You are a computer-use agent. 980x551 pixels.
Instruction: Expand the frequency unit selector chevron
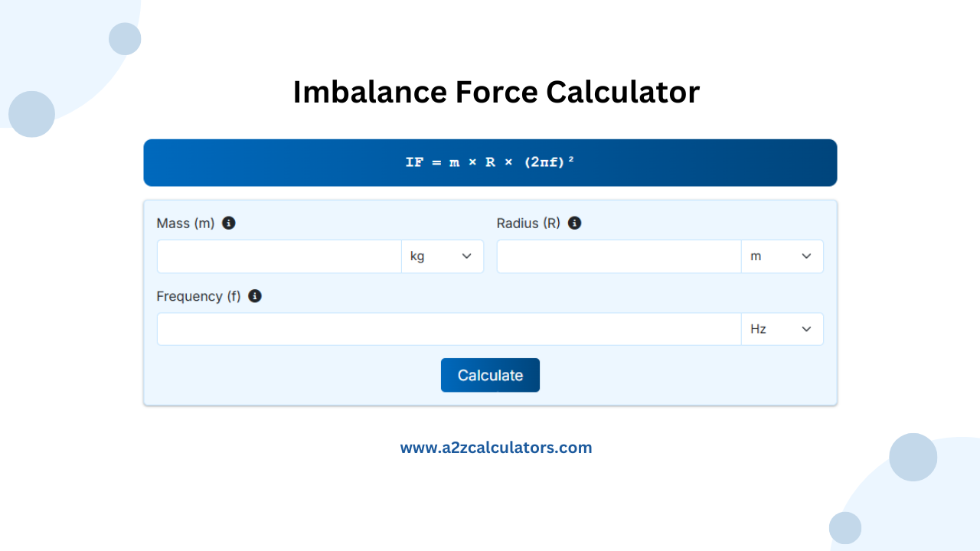[806, 328]
